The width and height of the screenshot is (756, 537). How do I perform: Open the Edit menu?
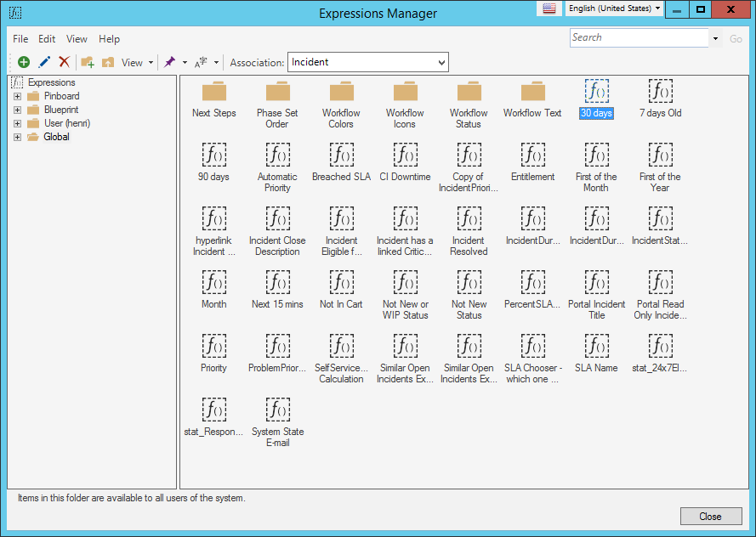point(47,39)
